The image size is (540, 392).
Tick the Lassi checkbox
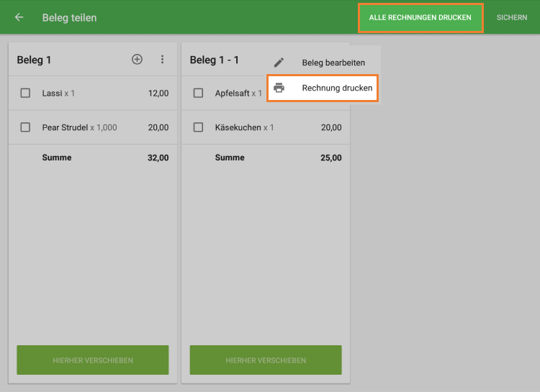click(x=25, y=93)
